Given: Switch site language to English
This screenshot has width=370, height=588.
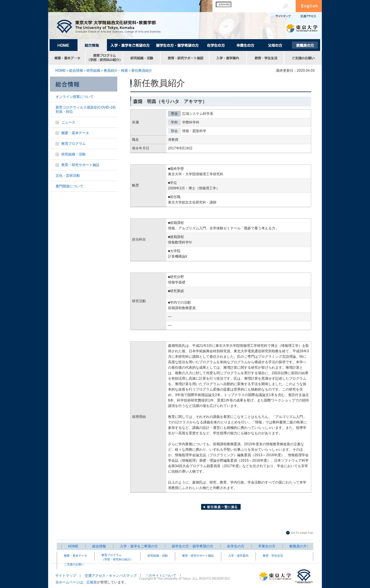Looking at the screenshot, I should pyautogui.click(x=309, y=6).
